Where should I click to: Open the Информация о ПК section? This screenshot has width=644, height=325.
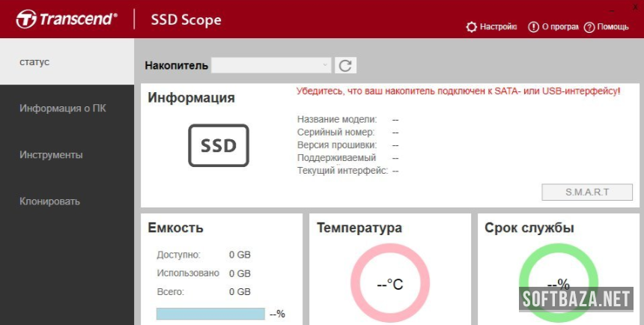(x=62, y=108)
